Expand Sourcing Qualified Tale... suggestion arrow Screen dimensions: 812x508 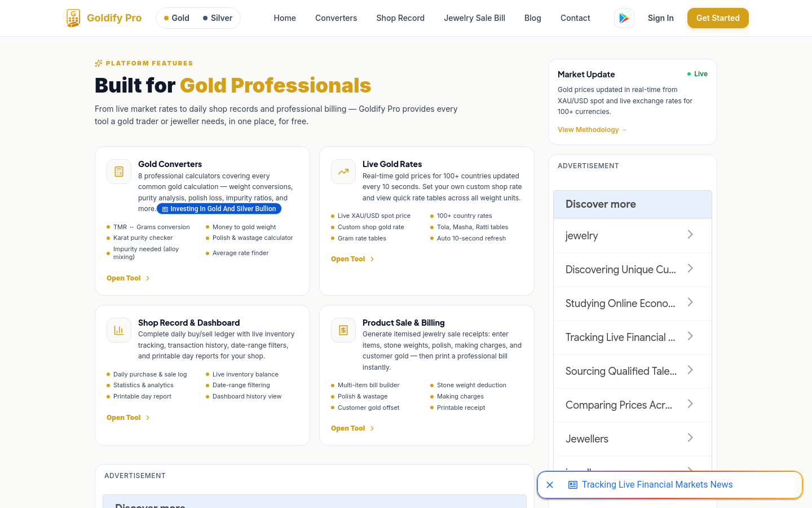[690, 370]
